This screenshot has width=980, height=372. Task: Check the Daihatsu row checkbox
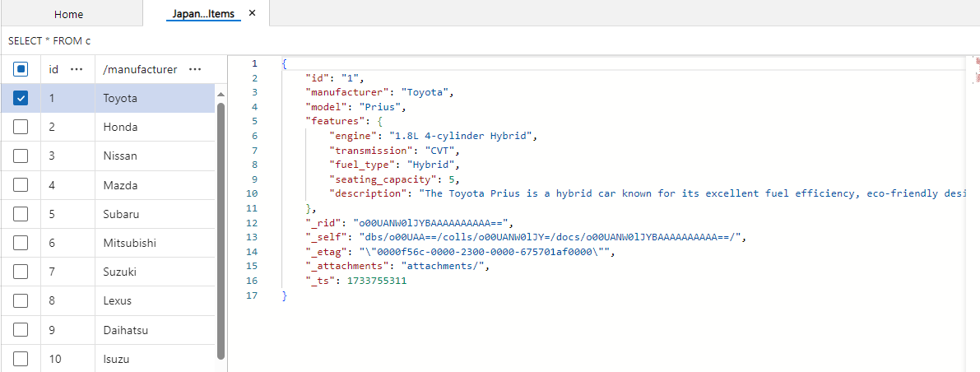coord(21,329)
